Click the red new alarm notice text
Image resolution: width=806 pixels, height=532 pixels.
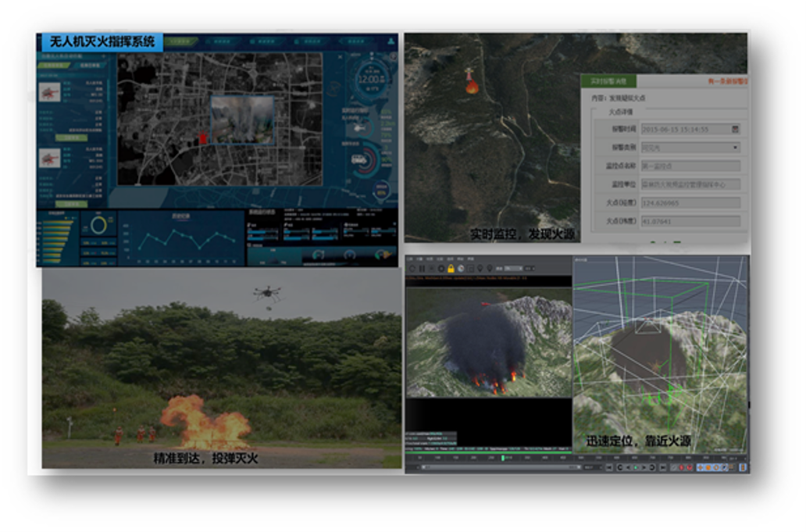(x=727, y=81)
